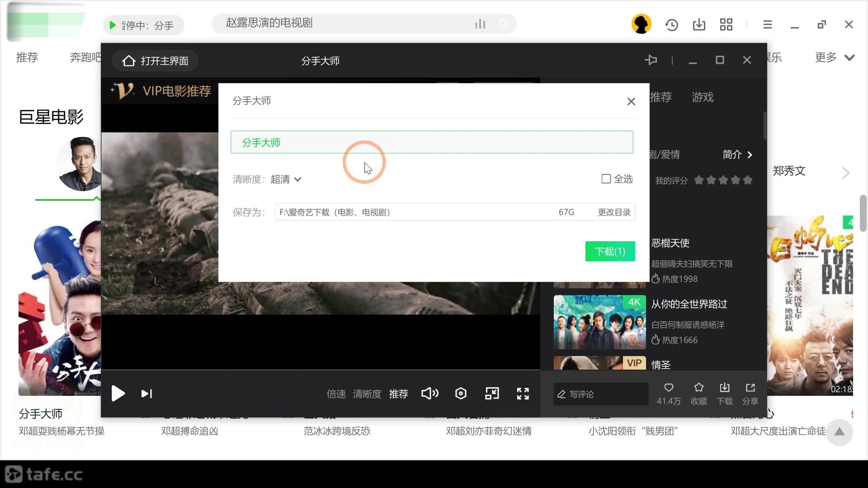
Task: Like the video heart icon
Action: (x=669, y=388)
